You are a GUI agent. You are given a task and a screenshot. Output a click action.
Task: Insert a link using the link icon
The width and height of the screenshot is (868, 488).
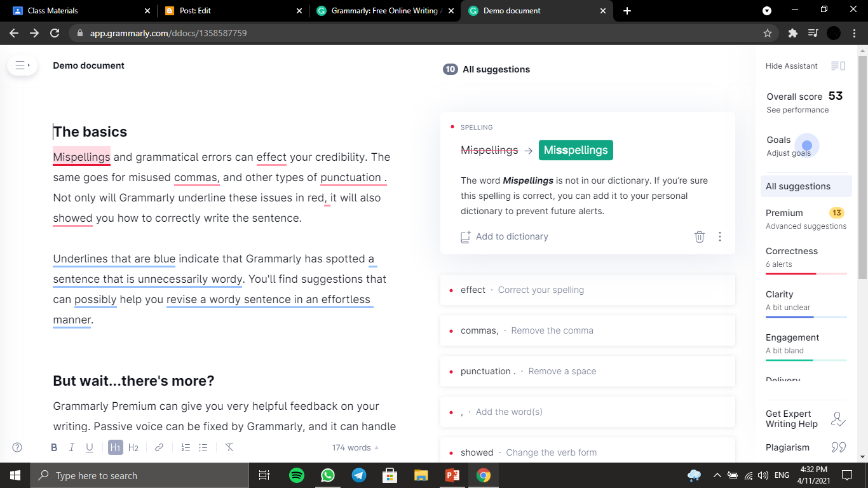coord(159,447)
